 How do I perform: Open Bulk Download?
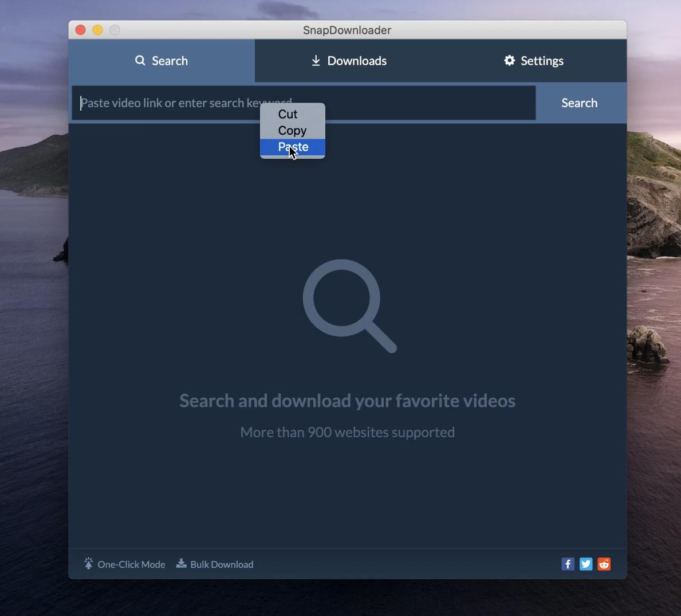point(215,564)
